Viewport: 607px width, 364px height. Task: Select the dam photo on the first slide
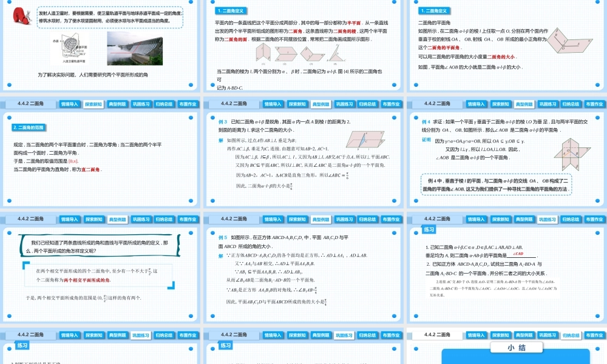[x=135, y=49]
